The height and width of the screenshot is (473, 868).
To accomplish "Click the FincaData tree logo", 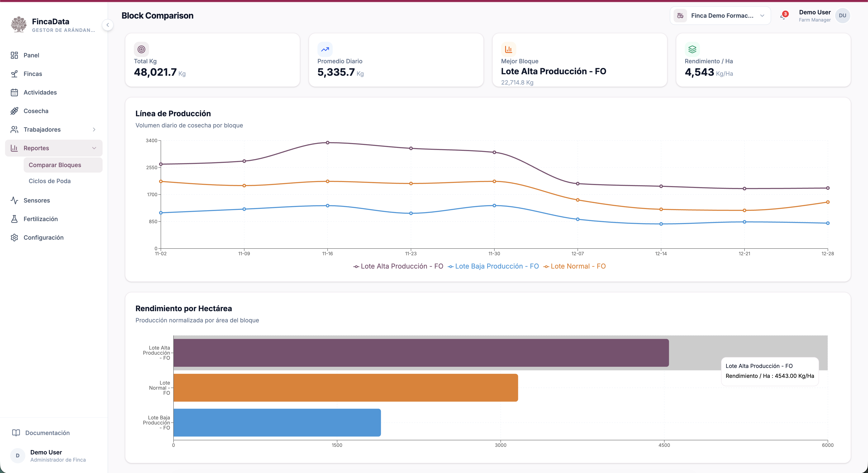I will click(x=19, y=24).
